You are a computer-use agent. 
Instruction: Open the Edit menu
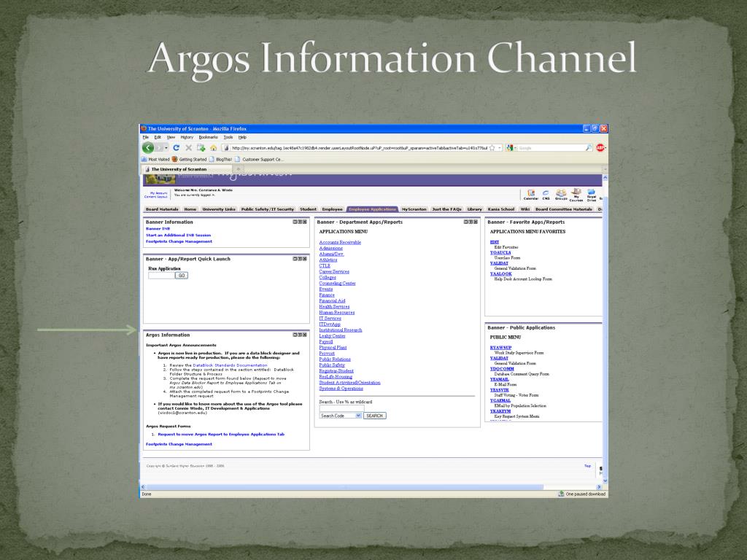[158, 137]
